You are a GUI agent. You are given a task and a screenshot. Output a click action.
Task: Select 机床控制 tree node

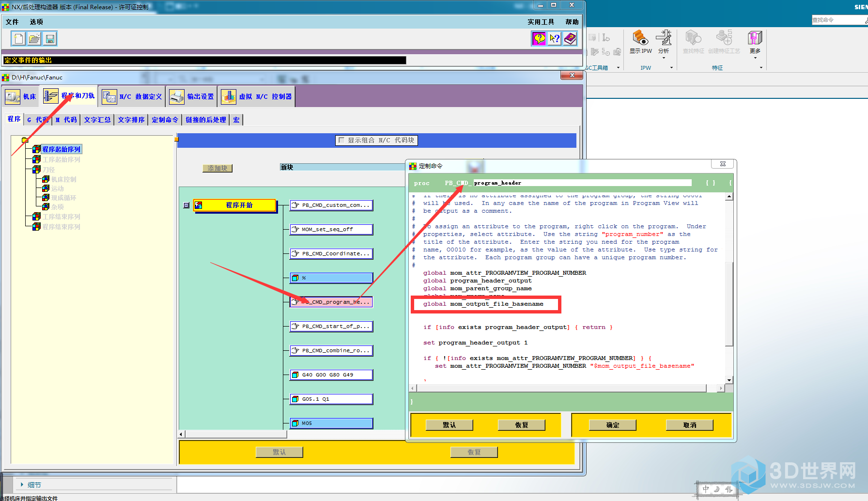64,179
